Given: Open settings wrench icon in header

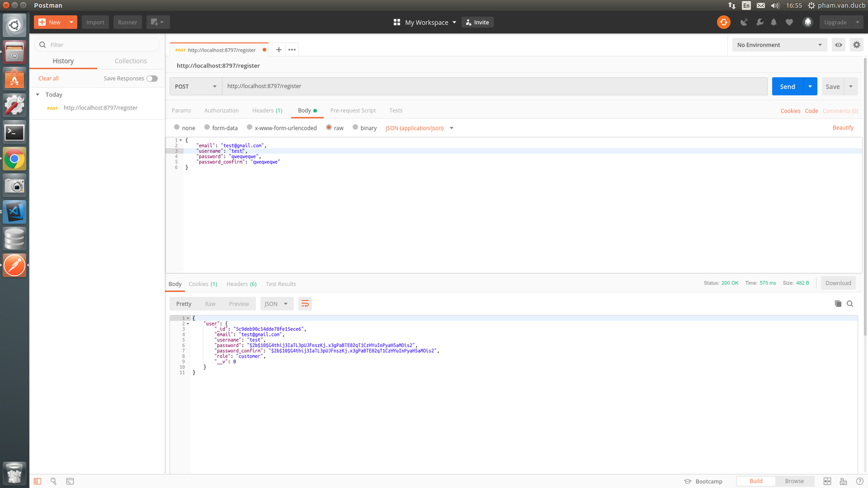Looking at the screenshot, I should pyautogui.click(x=760, y=22).
